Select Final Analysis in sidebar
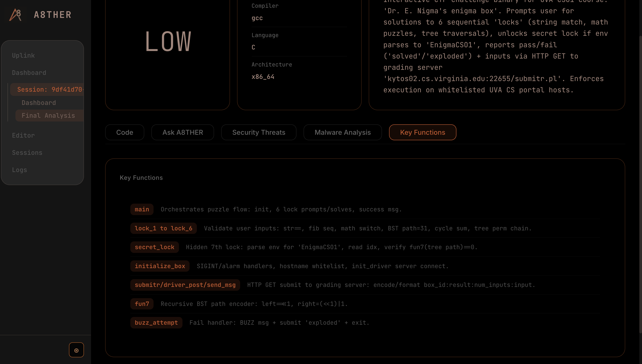Viewport: 642px width, 364px height. point(48,116)
